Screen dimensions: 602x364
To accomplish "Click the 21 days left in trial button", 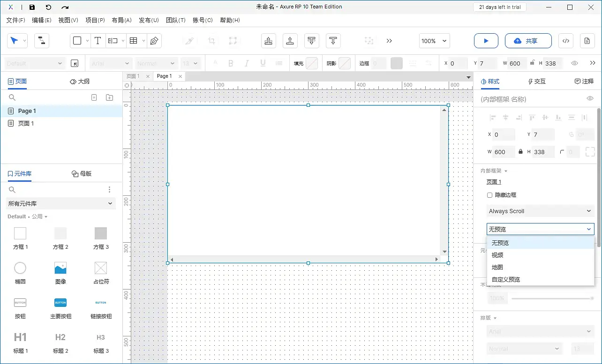I will pyautogui.click(x=500, y=7).
